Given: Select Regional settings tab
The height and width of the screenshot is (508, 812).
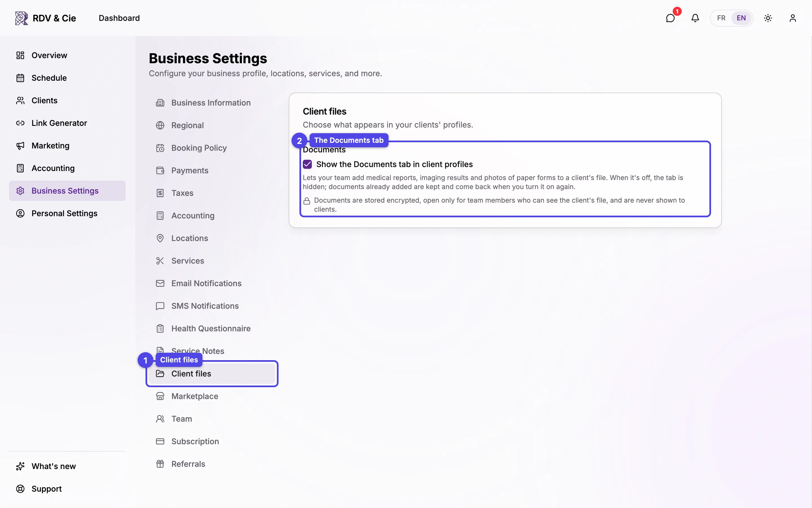Looking at the screenshot, I should point(212,125).
